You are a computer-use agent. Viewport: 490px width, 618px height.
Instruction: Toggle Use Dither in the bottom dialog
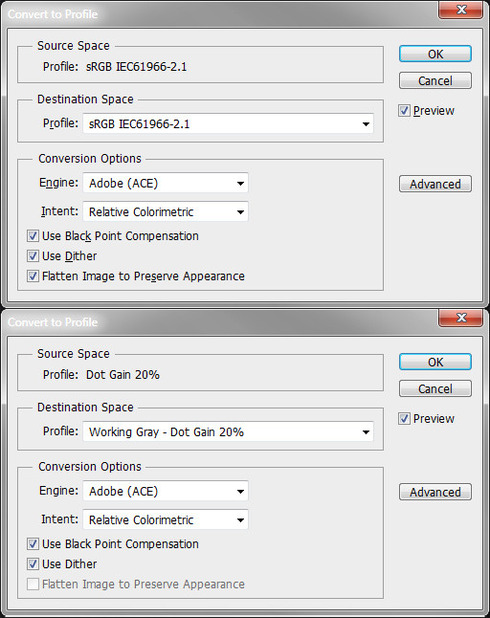point(33,564)
